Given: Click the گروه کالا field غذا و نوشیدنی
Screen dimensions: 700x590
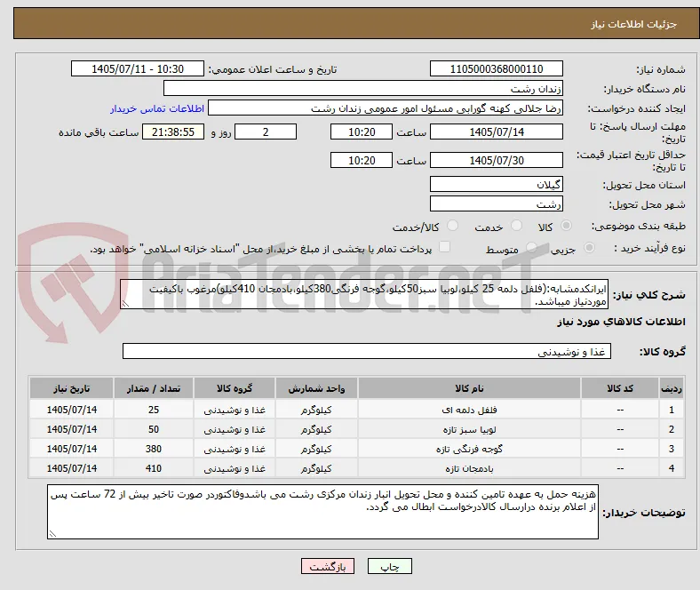Looking at the screenshot, I should click(367, 351).
